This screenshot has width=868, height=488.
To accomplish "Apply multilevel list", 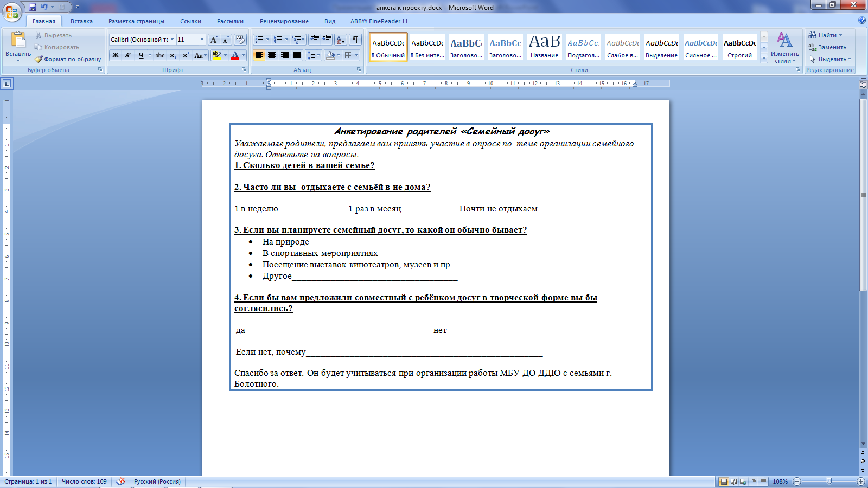I will pyautogui.click(x=296, y=40).
